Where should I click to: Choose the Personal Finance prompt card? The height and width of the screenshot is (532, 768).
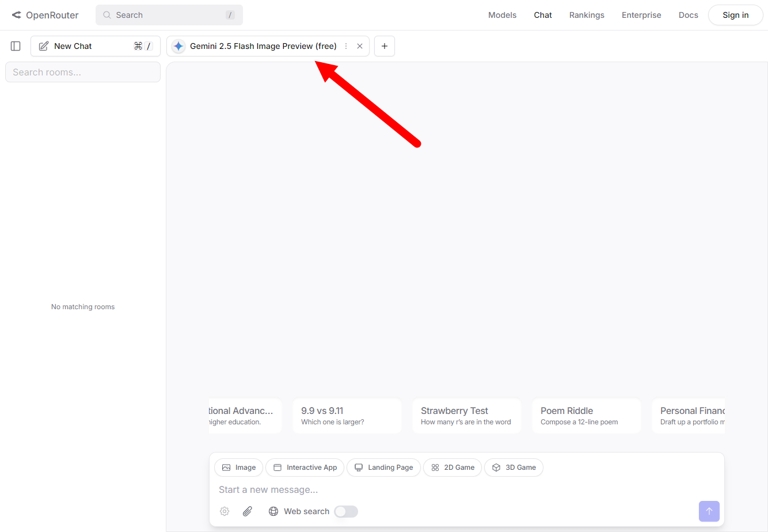click(688, 416)
